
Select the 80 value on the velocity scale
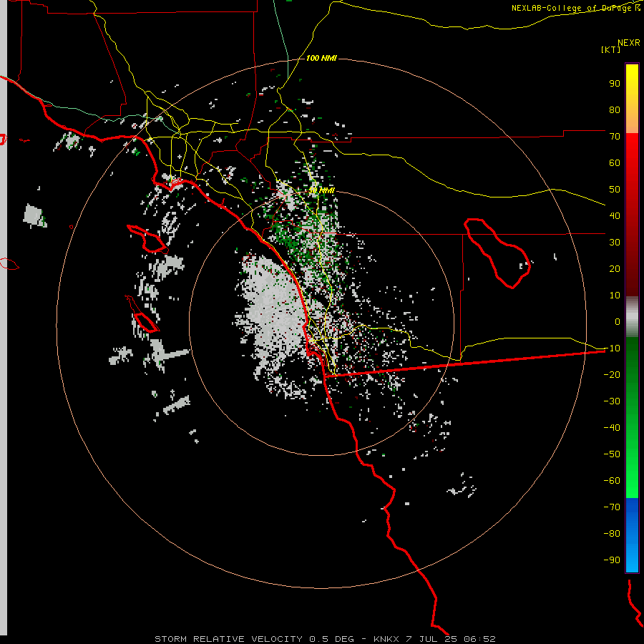click(615, 109)
